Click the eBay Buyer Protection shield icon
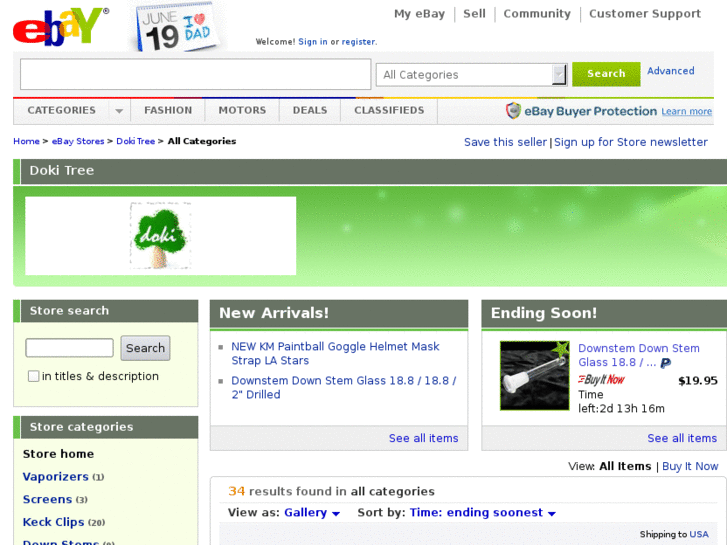 point(513,111)
